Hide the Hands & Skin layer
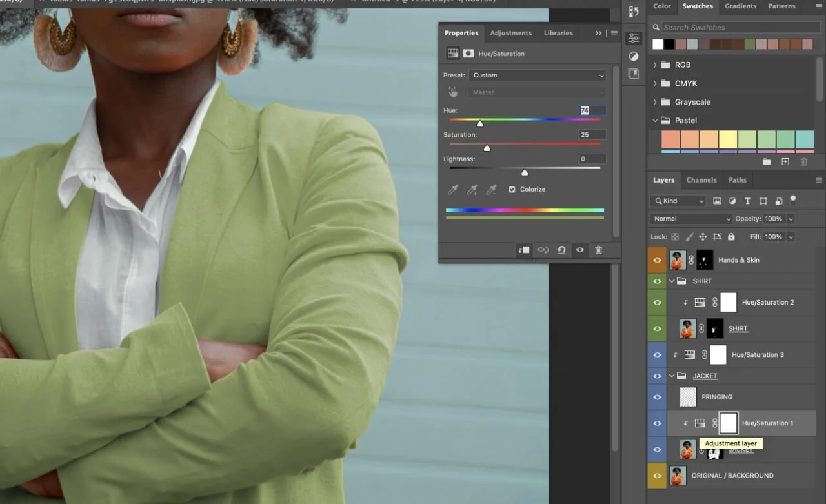The width and height of the screenshot is (826, 504). 656,259
